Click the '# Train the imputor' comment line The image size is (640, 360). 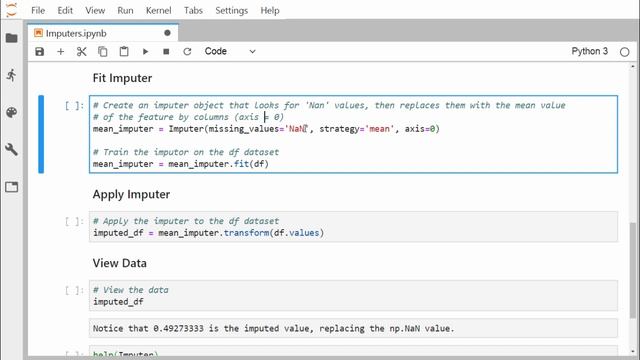pos(186,152)
